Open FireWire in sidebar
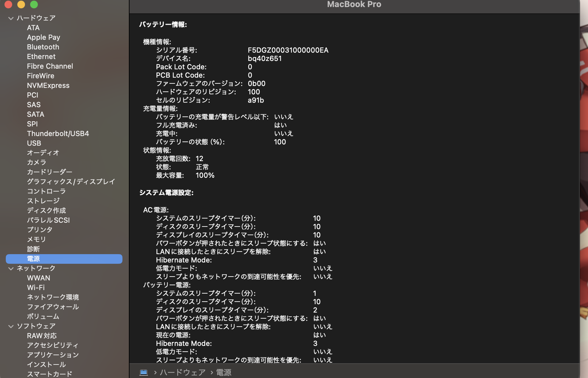 click(41, 76)
